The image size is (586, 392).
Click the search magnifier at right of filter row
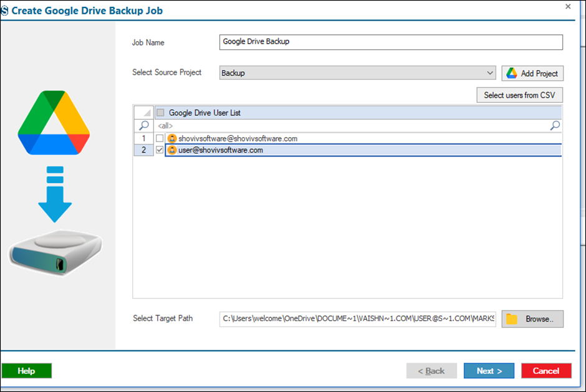tap(555, 125)
